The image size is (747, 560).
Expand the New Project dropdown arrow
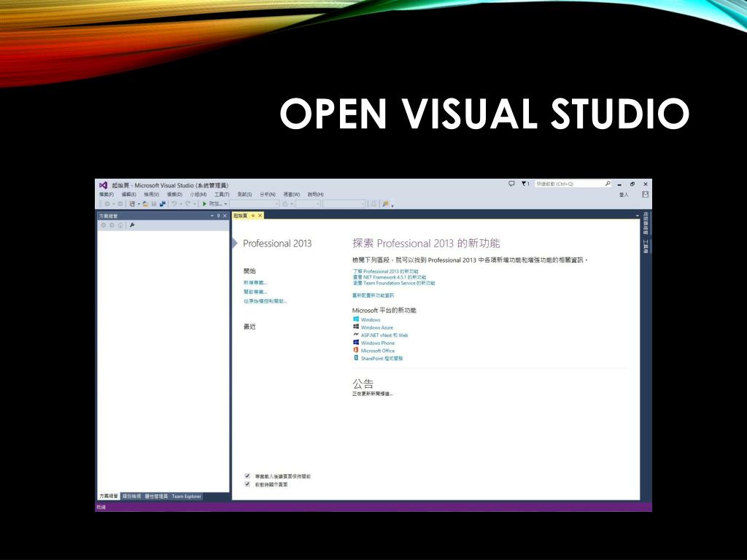(x=139, y=204)
